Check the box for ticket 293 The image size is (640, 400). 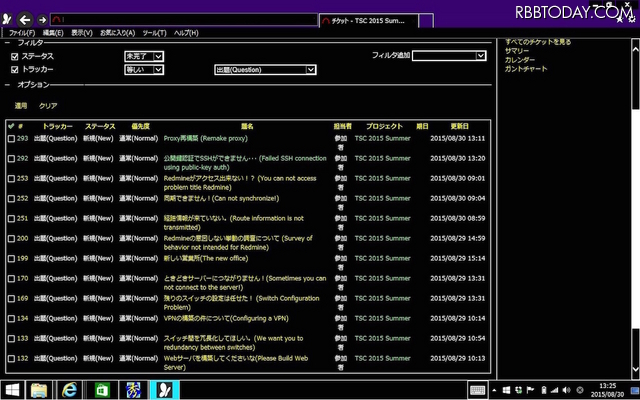click(x=11, y=139)
